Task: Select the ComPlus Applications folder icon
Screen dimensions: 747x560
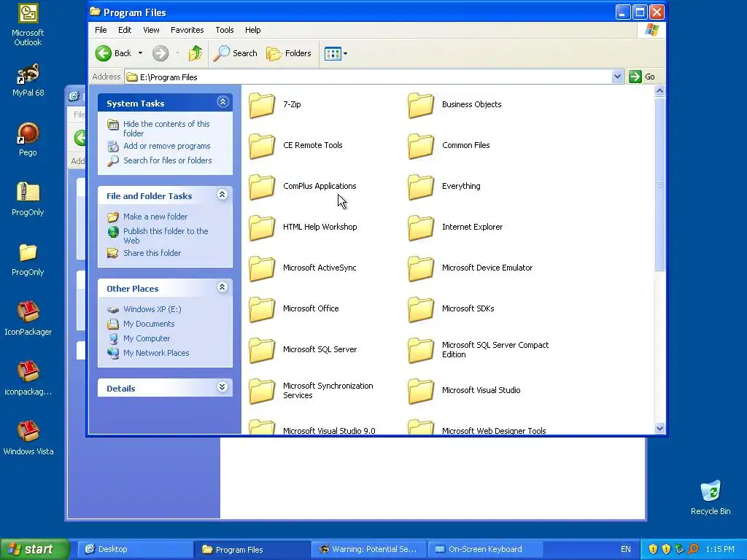Action: coord(262,187)
